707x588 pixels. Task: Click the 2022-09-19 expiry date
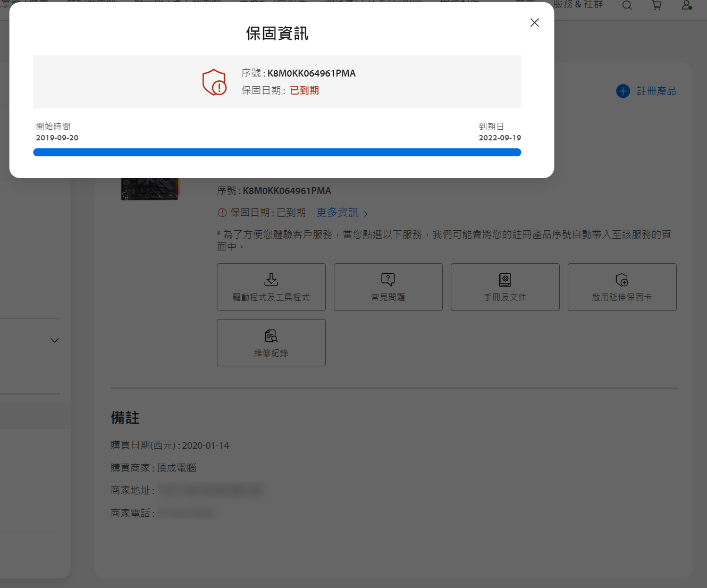click(500, 138)
